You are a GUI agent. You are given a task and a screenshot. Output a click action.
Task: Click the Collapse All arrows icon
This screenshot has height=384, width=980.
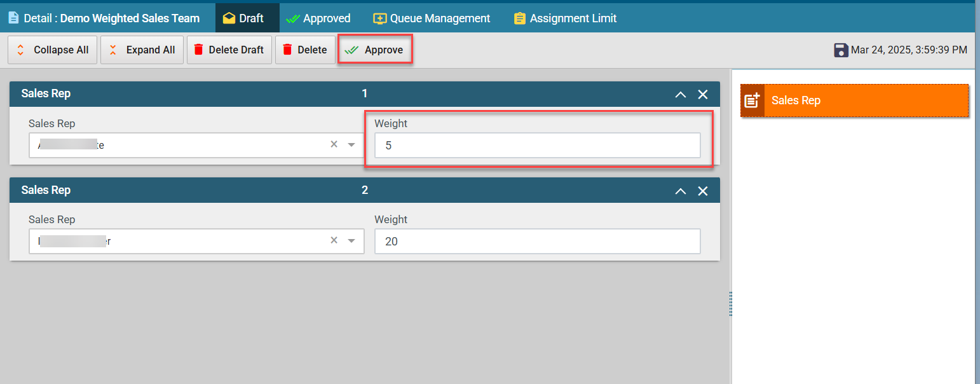pyautogui.click(x=21, y=50)
